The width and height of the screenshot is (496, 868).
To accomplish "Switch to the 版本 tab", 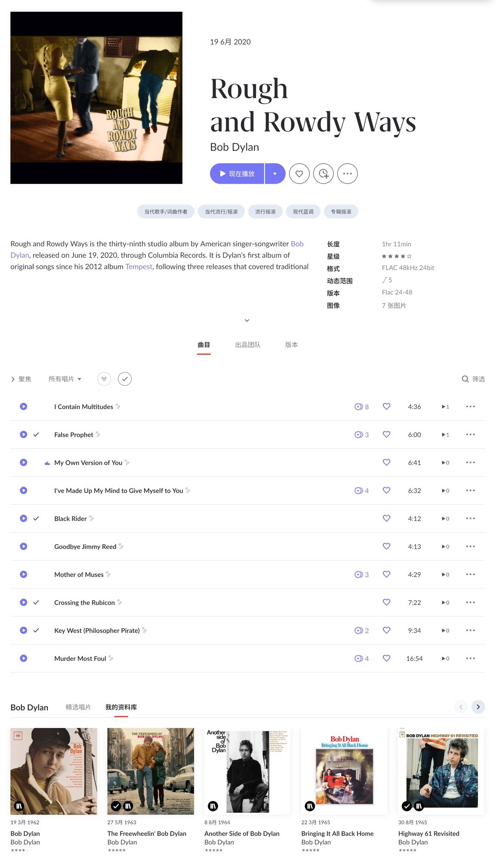I will coord(292,345).
